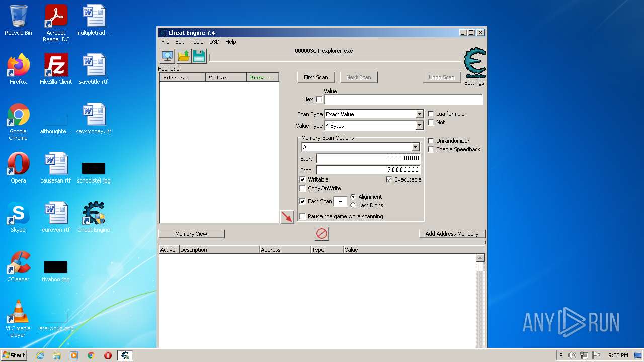Image resolution: width=644 pixels, height=362 pixels.
Task: Open Acrobat Reader DC desktop shortcut
Action: pyautogui.click(x=56, y=23)
